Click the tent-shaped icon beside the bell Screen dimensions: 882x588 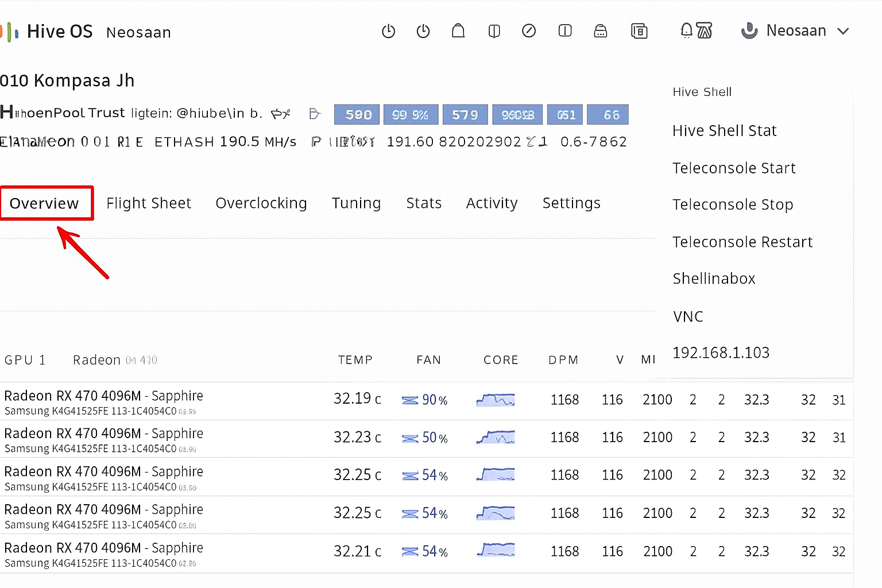705,30
